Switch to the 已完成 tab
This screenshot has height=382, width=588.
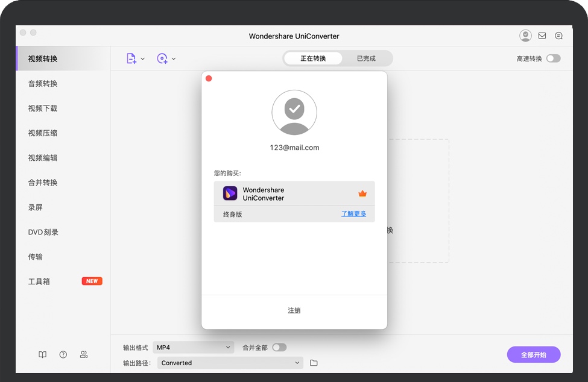[366, 58]
